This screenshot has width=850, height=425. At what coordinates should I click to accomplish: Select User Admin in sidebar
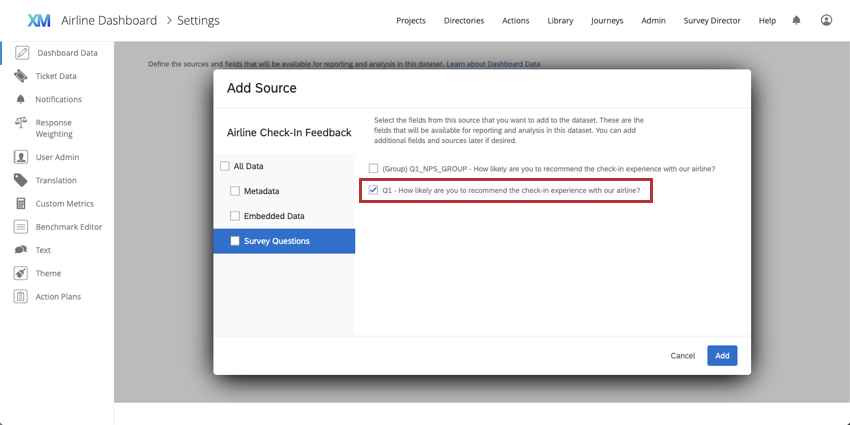(x=57, y=157)
